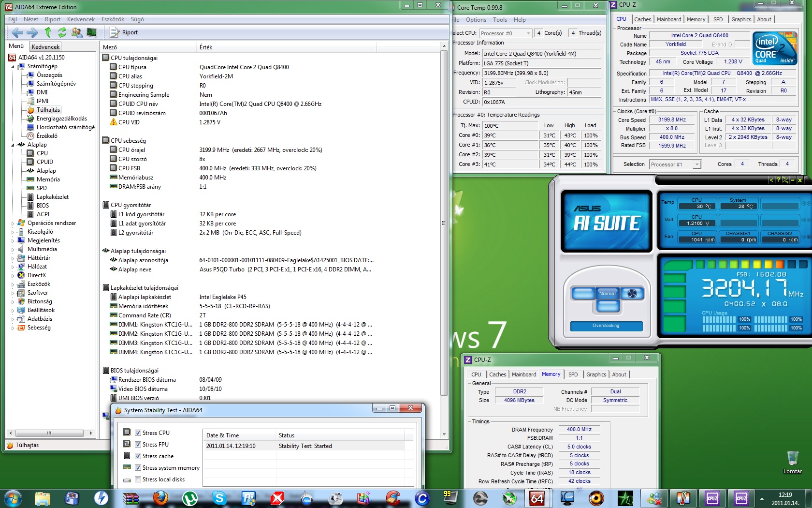This screenshot has width=812, height=508.
Task: Switch to Mainboard tab in top CPU-Z
Action: 669,19
